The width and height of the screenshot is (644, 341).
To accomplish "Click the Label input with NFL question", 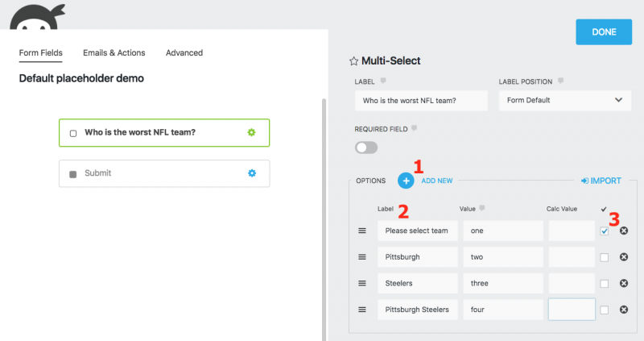I will click(421, 101).
